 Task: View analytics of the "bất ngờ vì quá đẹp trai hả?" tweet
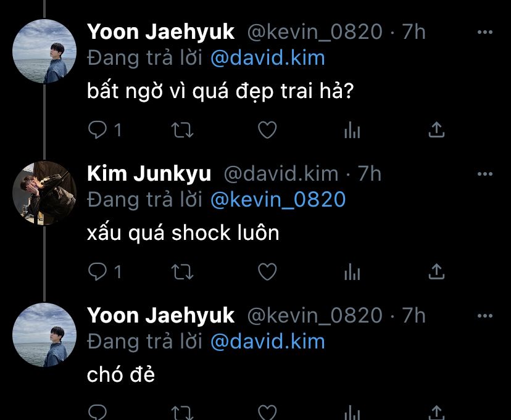tap(352, 130)
